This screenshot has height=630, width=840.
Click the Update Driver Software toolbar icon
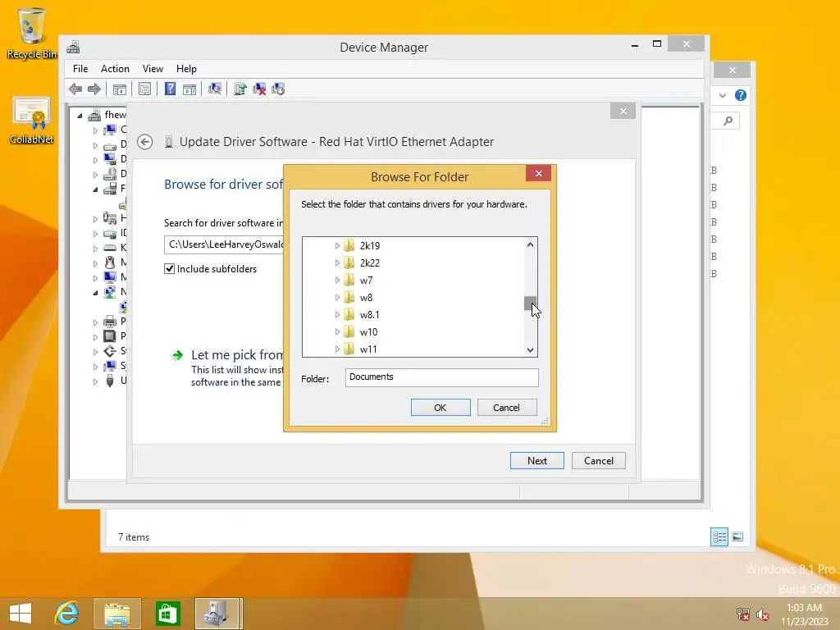(240, 89)
